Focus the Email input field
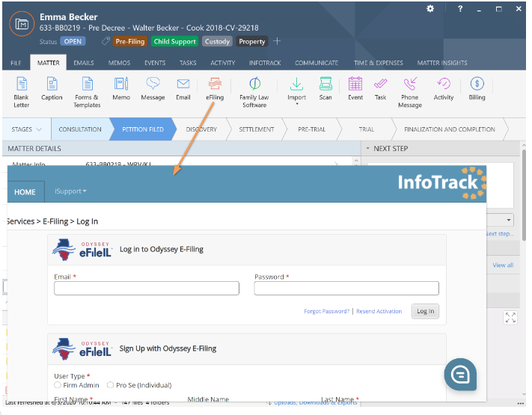532x415 pixels. coord(147,288)
